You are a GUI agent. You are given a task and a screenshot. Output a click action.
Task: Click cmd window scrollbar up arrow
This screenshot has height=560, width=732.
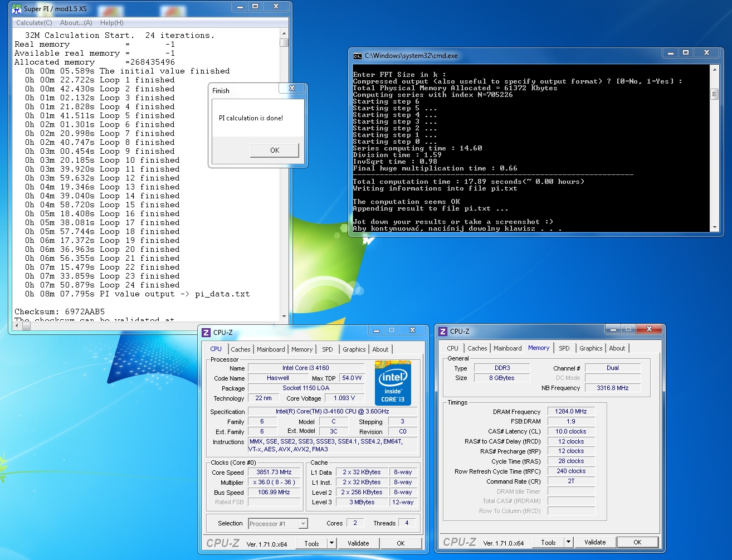pos(715,69)
